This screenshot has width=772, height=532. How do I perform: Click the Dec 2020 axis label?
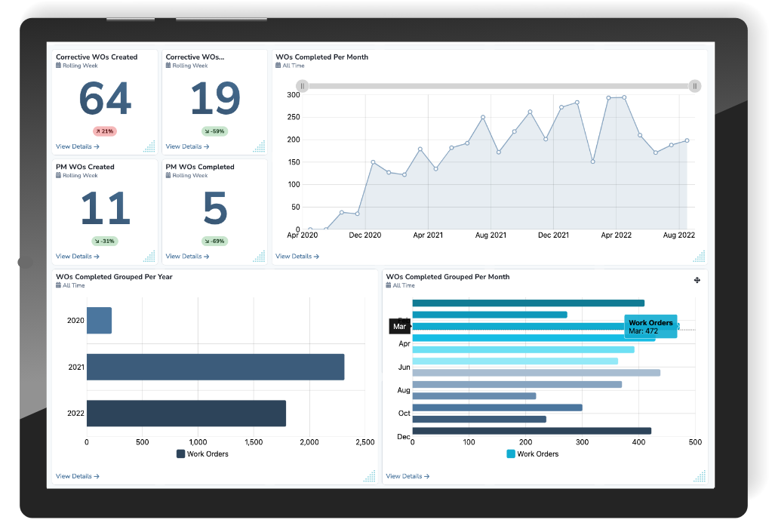click(x=364, y=235)
